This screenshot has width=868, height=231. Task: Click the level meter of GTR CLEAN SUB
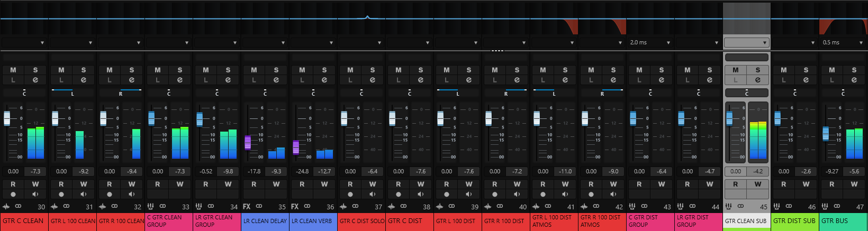click(758, 132)
